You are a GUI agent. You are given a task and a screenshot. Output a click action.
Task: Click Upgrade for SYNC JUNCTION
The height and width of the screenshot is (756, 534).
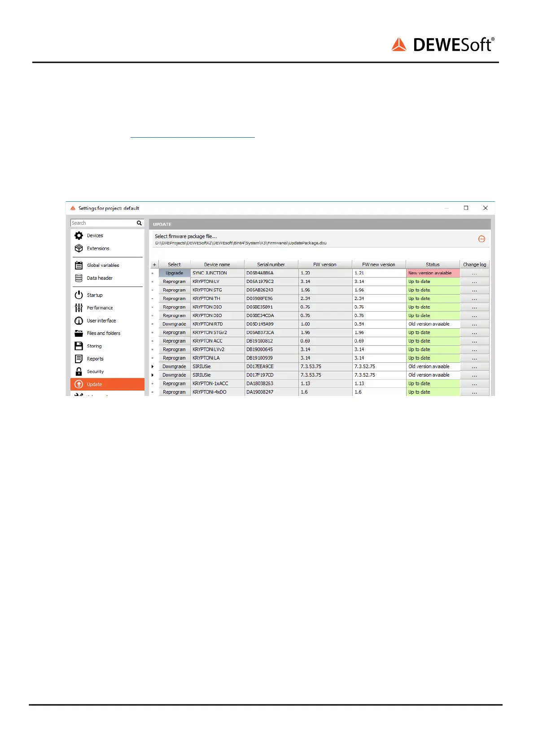click(x=175, y=273)
